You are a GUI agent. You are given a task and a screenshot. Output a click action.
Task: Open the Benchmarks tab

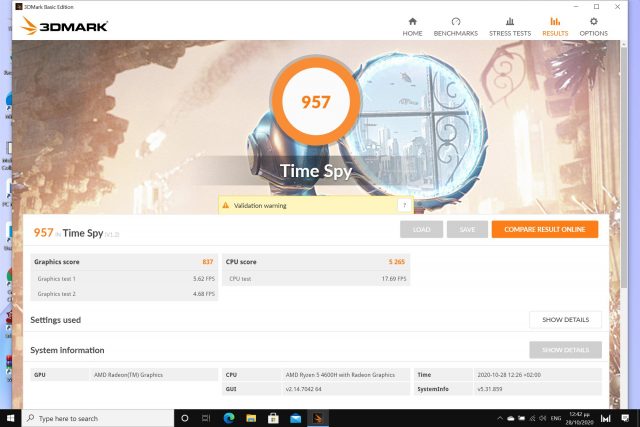(456, 27)
